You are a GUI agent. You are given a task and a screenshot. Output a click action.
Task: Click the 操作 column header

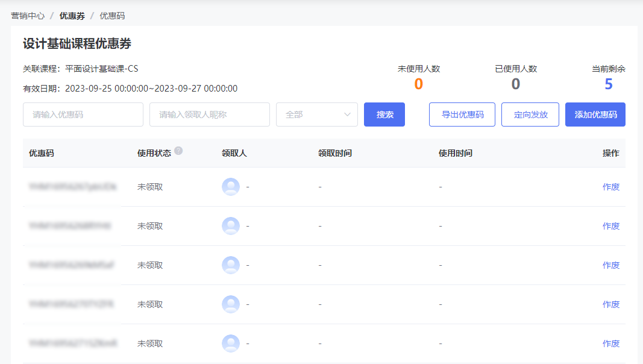tap(611, 153)
